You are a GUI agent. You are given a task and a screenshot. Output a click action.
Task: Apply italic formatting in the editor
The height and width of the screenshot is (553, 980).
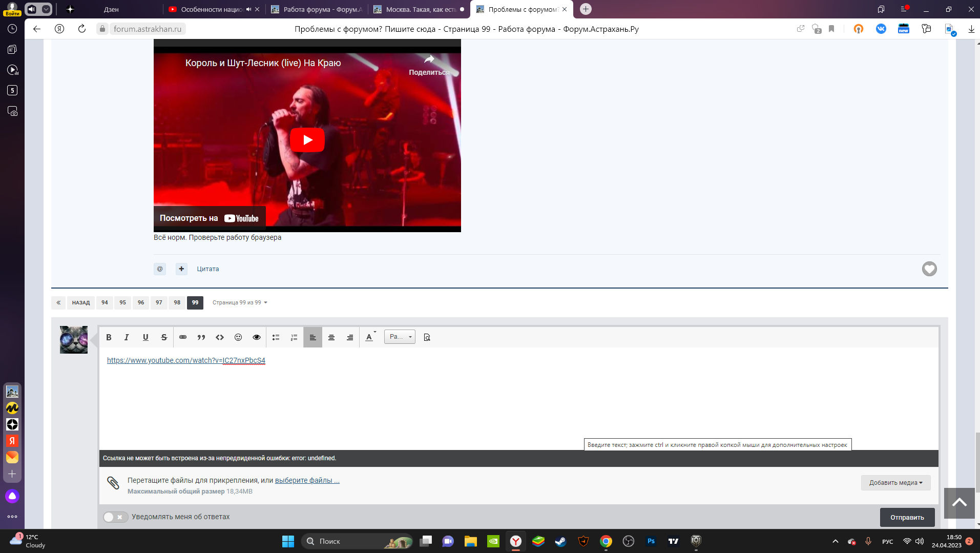tap(127, 337)
